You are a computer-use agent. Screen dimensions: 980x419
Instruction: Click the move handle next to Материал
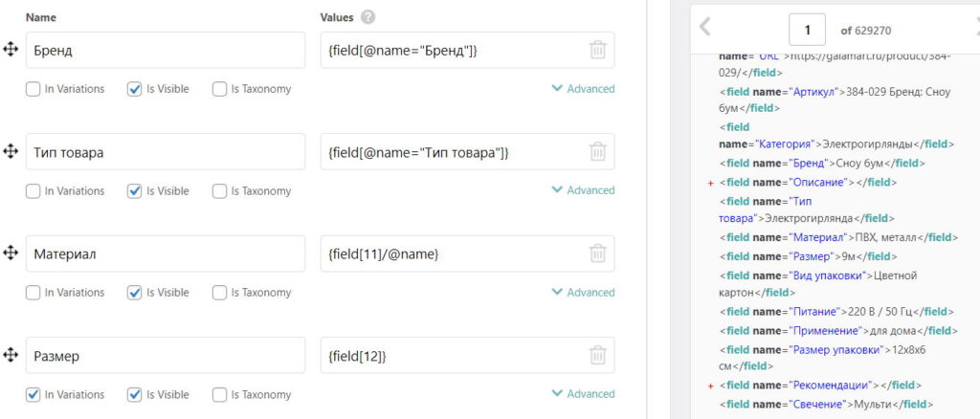pos(11,254)
